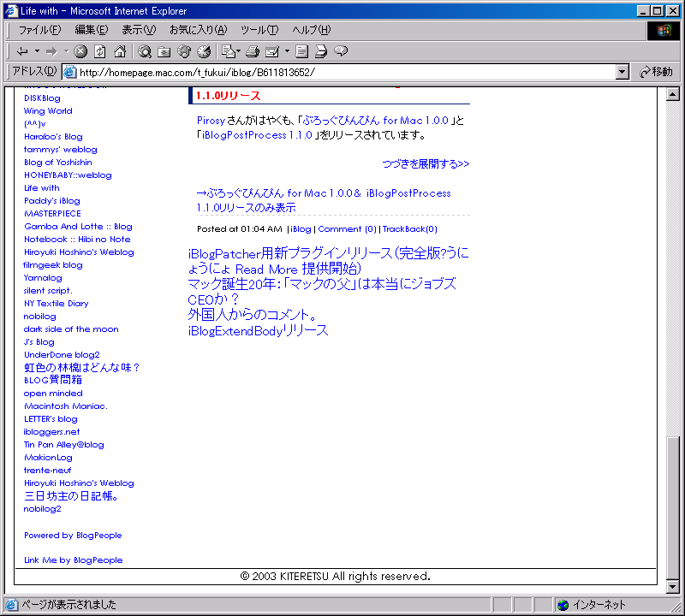Click the status bar page icon
This screenshot has height=616, width=685.
click(11, 605)
